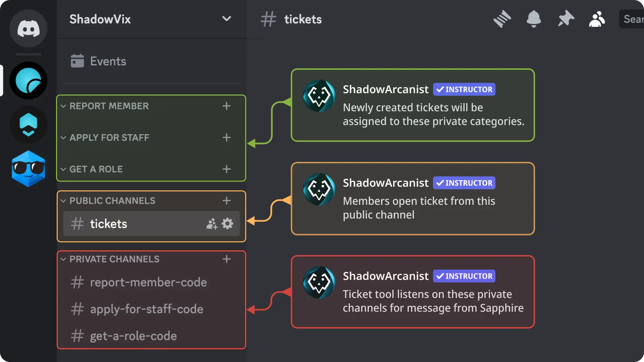Click ShadowArcanist username in orange message

386,183
